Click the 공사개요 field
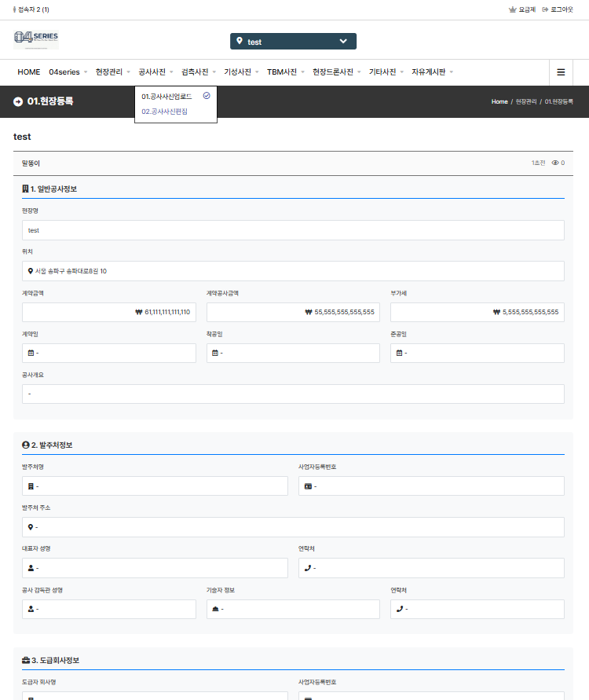This screenshot has height=700, width=589. (293, 394)
